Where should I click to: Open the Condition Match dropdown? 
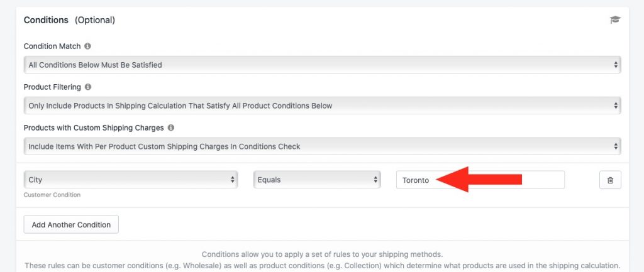click(322, 65)
